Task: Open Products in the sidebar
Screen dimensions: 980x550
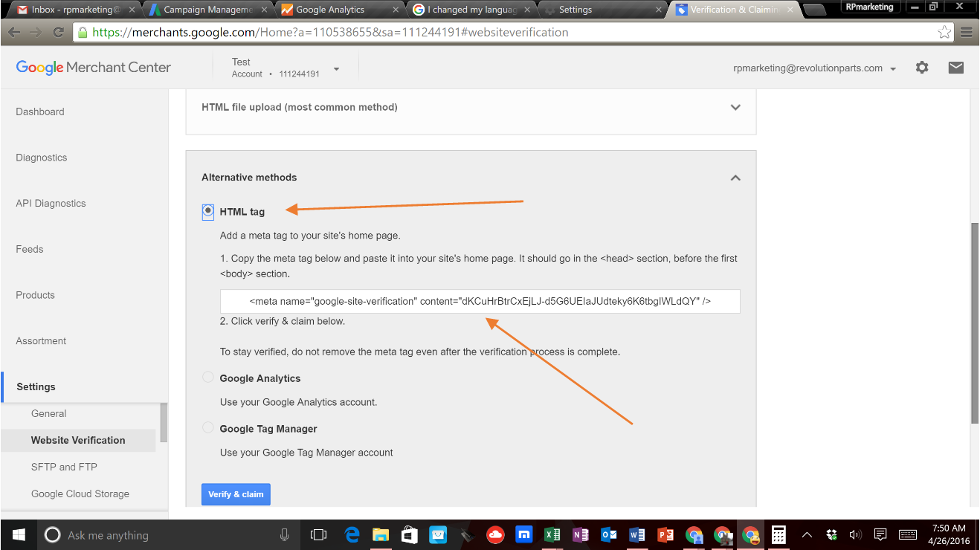Action: point(36,295)
